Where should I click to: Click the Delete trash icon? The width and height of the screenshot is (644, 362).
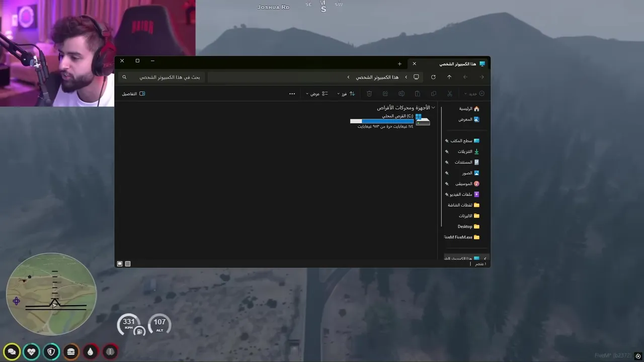click(369, 94)
